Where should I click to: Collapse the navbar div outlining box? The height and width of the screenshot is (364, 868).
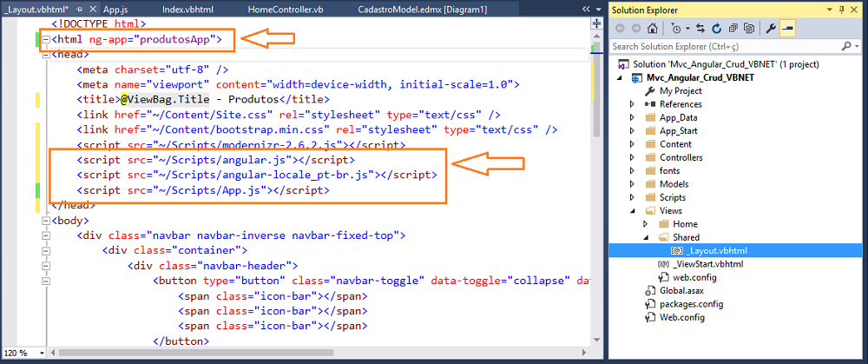click(x=46, y=235)
